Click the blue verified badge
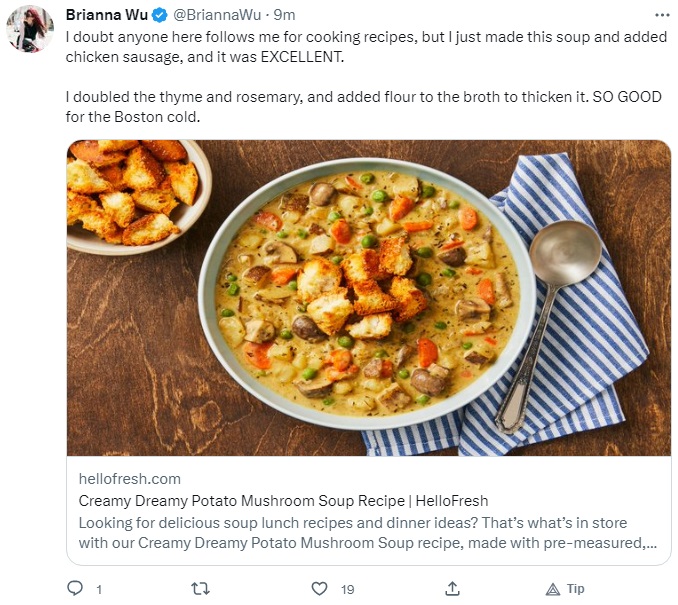Image resolution: width=678 pixels, height=605 pixels. pos(160,15)
